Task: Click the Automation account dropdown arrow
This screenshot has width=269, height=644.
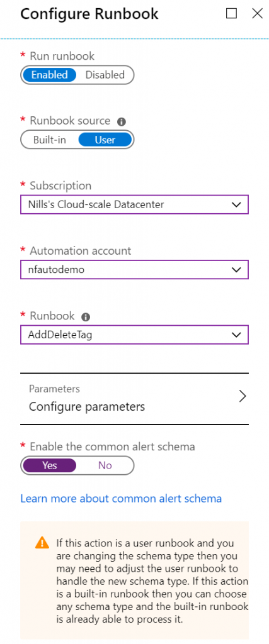Action: 236,269
